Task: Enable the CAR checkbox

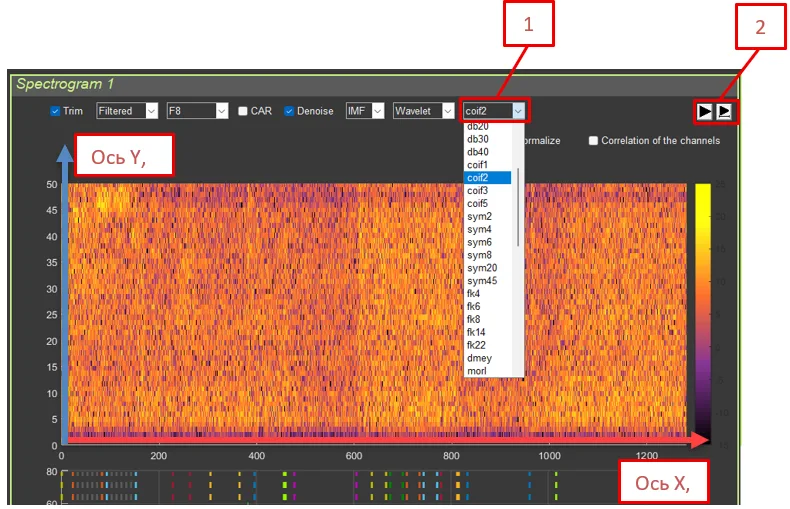Action: click(242, 111)
